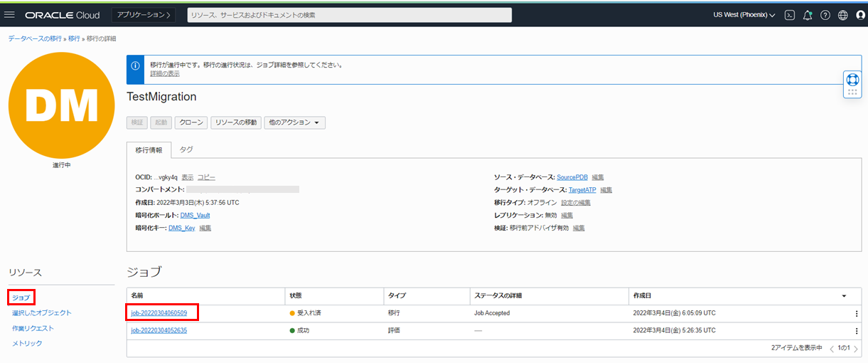Image resolution: width=868 pixels, height=363 pixels.
Task: Expand the US West (Phoenix) region selector
Action: [x=744, y=15]
